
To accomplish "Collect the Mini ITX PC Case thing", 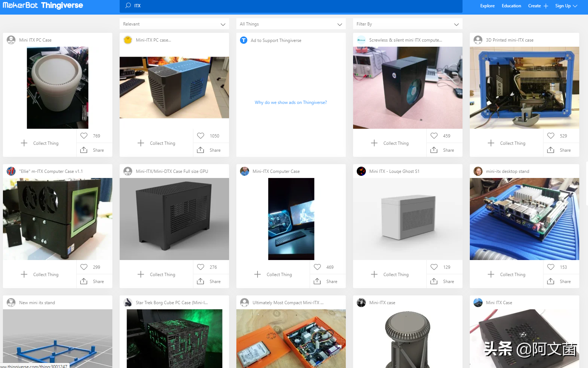I will click(40, 143).
